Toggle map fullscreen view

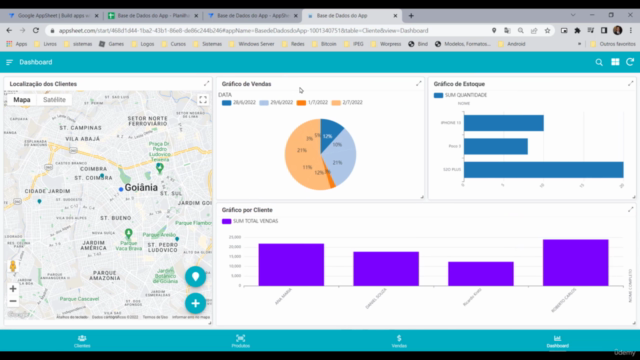pos(203,100)
